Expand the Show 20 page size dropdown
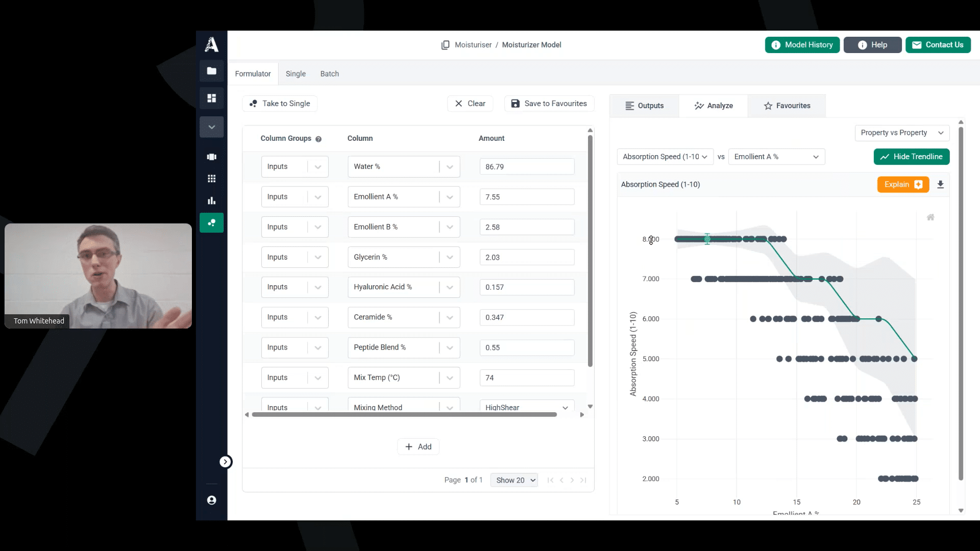 click(514, 480)
